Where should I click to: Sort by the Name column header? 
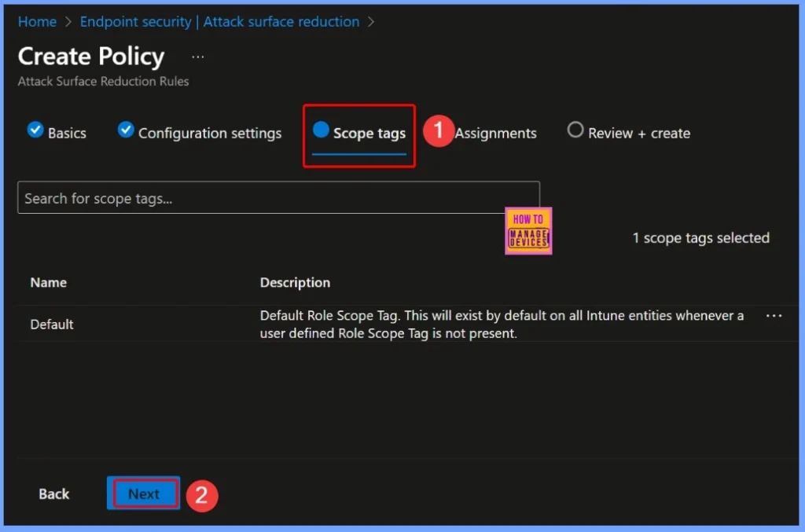click(x=49, y=282)
